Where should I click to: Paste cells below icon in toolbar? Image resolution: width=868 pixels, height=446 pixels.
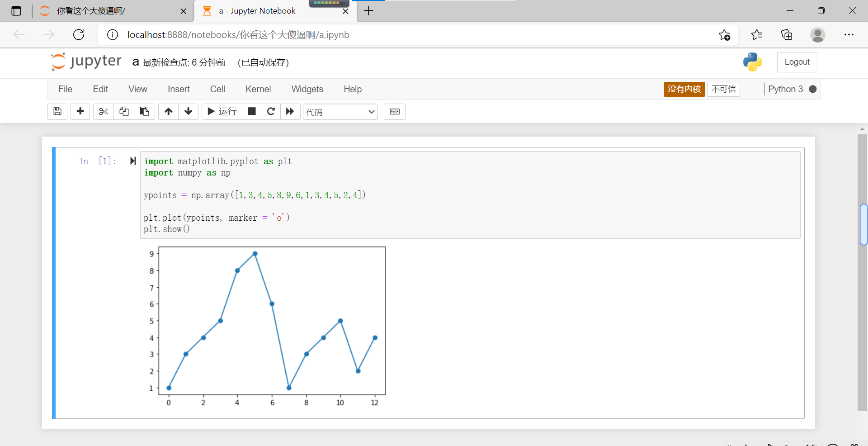[x=144, y=111]
